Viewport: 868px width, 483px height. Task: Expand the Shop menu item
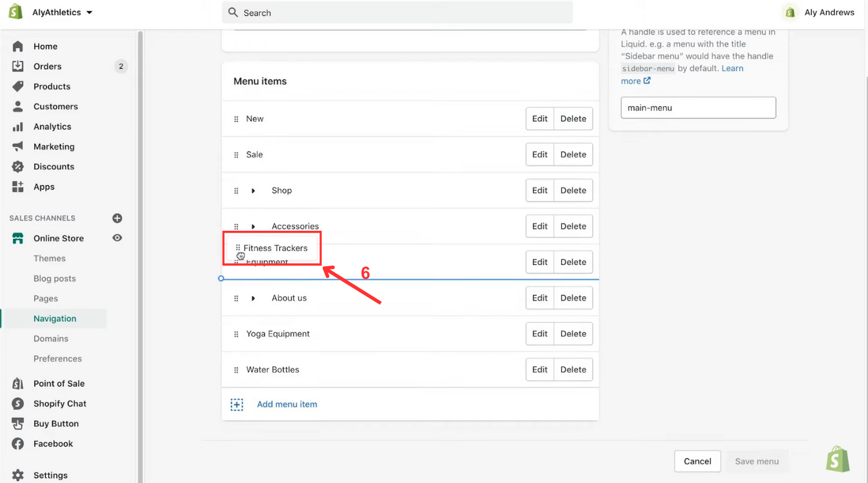[x=253, y=191]
